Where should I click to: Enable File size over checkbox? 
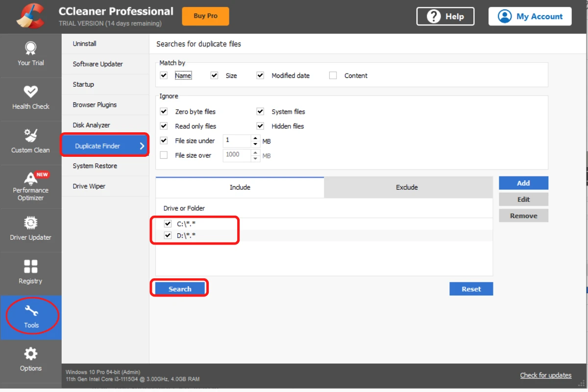164,155
